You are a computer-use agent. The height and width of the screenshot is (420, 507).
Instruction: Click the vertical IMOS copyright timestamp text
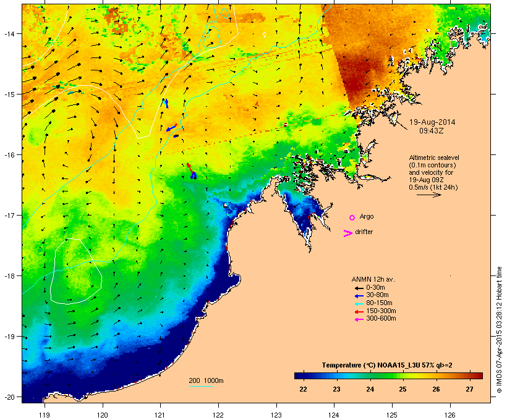[499, 330]
